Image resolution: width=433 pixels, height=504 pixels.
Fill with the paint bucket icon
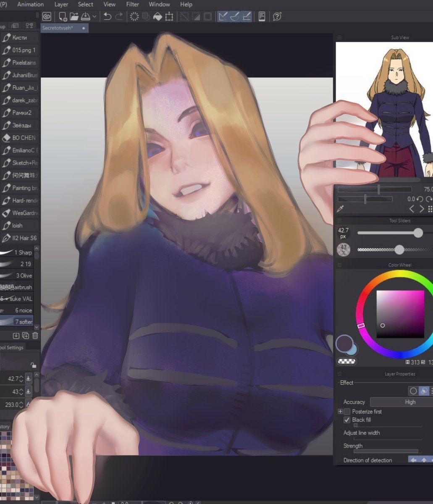pyautogui.click(x=157, y=17)
